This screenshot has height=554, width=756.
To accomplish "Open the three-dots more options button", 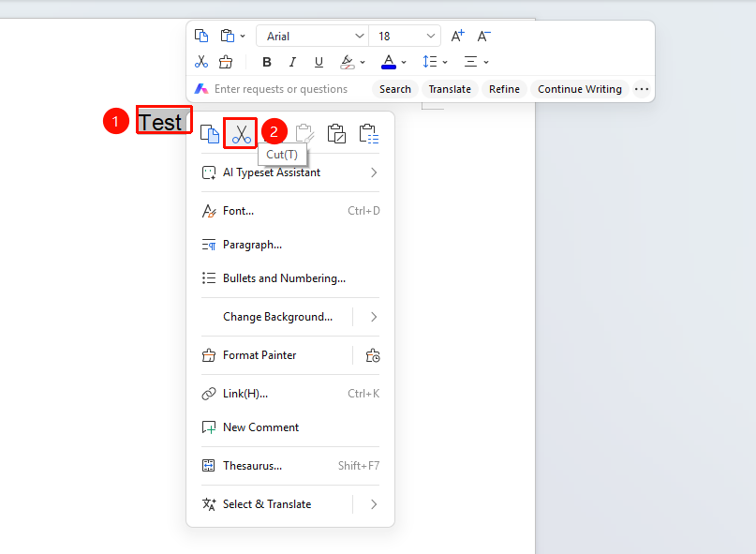I will pyautogui.click(x=642, y=89).
